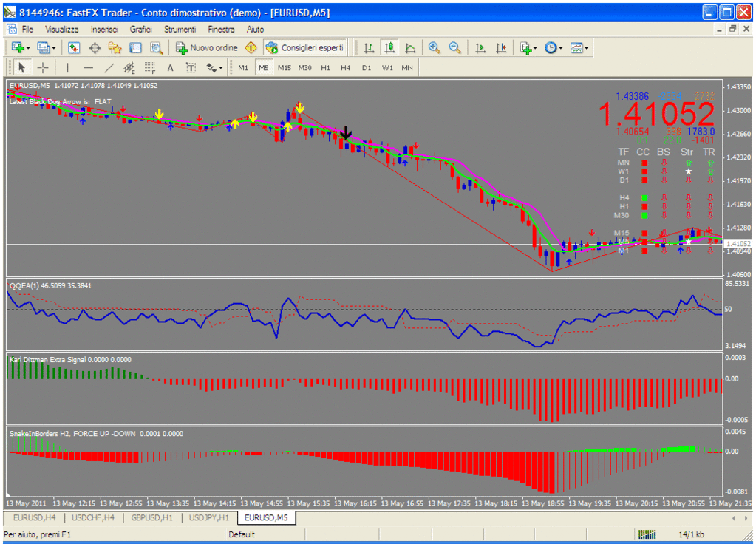The height and width of the screenshot is (544, 756).
Task: Select the M5 timeframe button
Action: [x=264, y=68]
